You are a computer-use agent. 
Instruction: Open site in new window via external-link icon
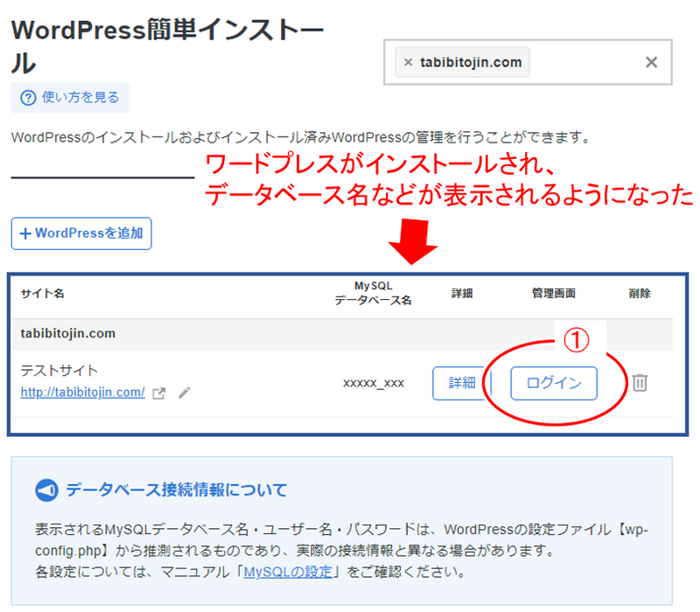point(159,393)
